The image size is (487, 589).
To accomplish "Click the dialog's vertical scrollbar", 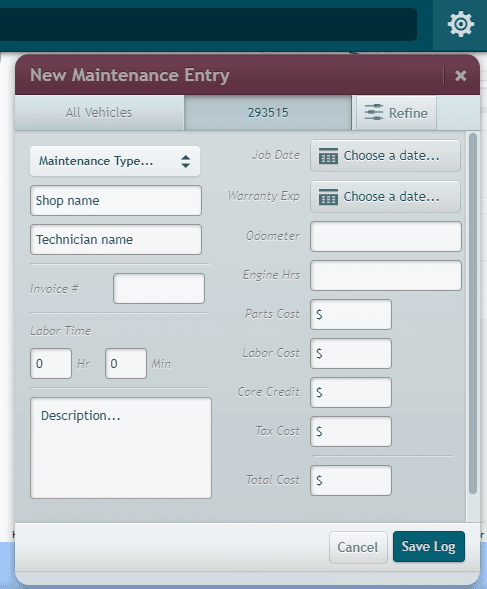I will point(473,313).
